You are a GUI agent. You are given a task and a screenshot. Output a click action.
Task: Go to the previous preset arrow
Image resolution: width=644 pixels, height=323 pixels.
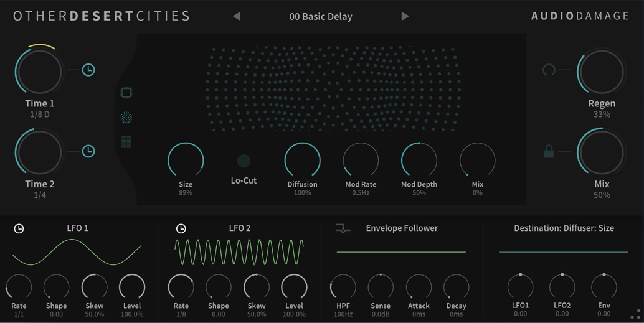coord(237,16)
